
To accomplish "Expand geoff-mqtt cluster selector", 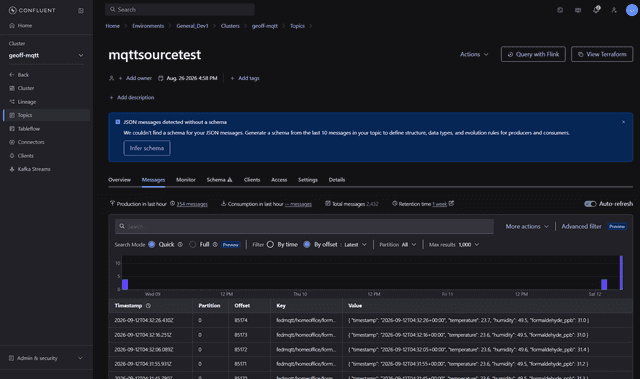I will [x=46, y=55].
